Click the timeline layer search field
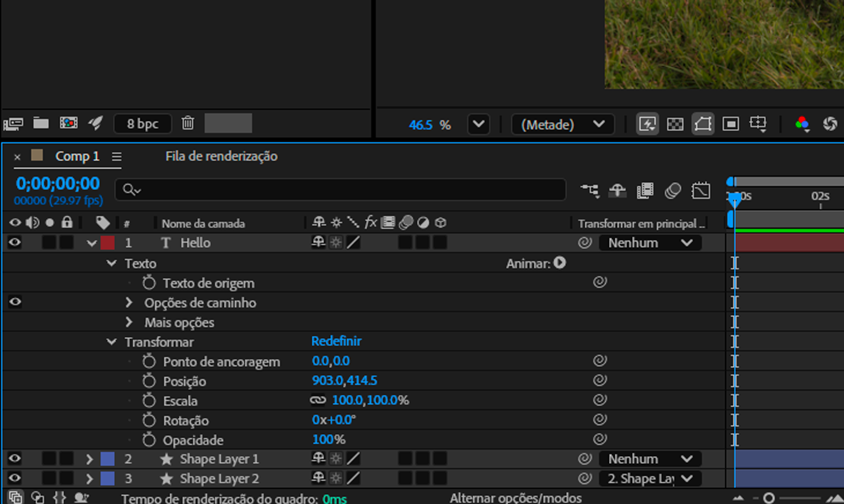Screen dimensions: 844x504 coord(340,190)
